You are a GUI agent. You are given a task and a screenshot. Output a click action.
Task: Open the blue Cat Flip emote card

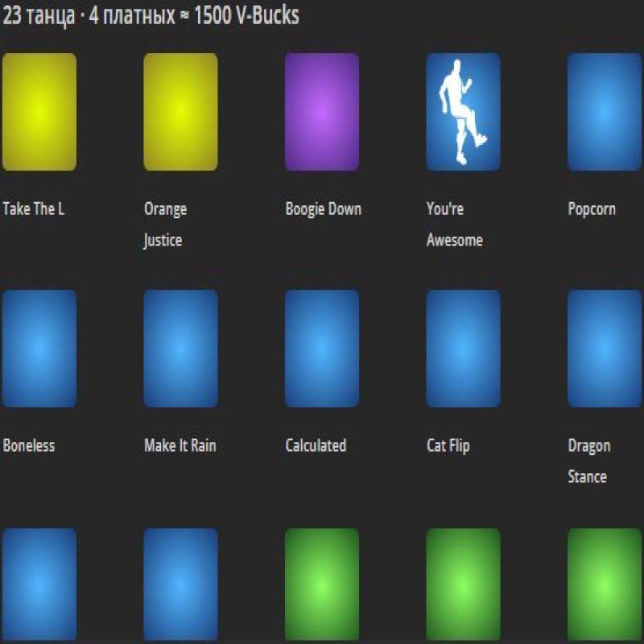[x=463, y=349]
